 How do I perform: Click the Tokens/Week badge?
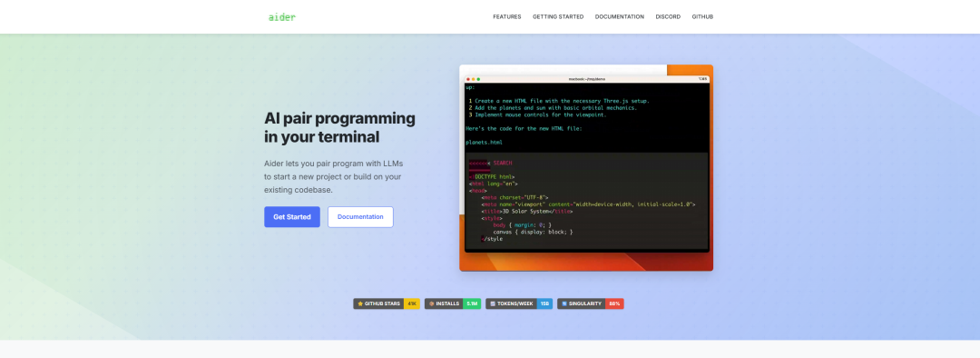tap(519, 303)
